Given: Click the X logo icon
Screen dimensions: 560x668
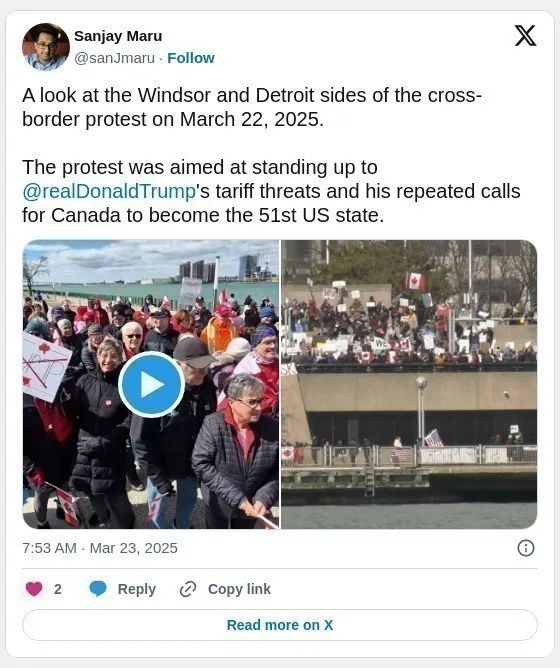Looking at the screenshot, I should [x=525, y=35].
